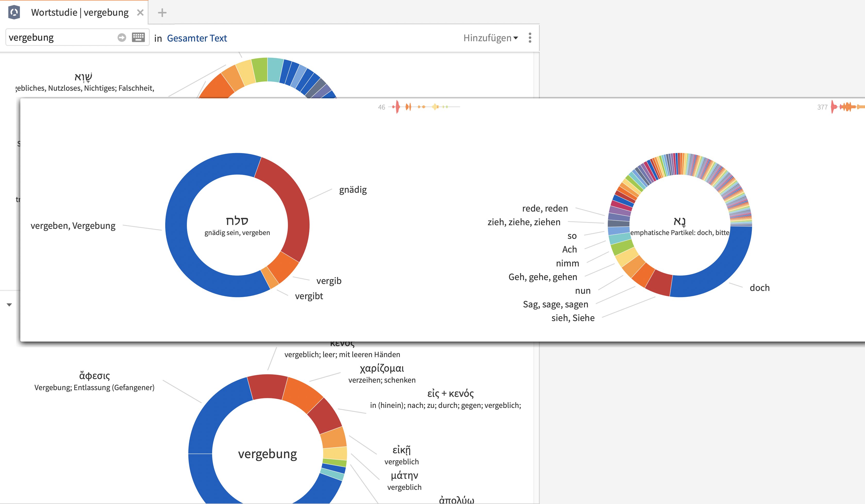Open a new tab with plus icon
This screenshot has height=504, width=865.
162,13
